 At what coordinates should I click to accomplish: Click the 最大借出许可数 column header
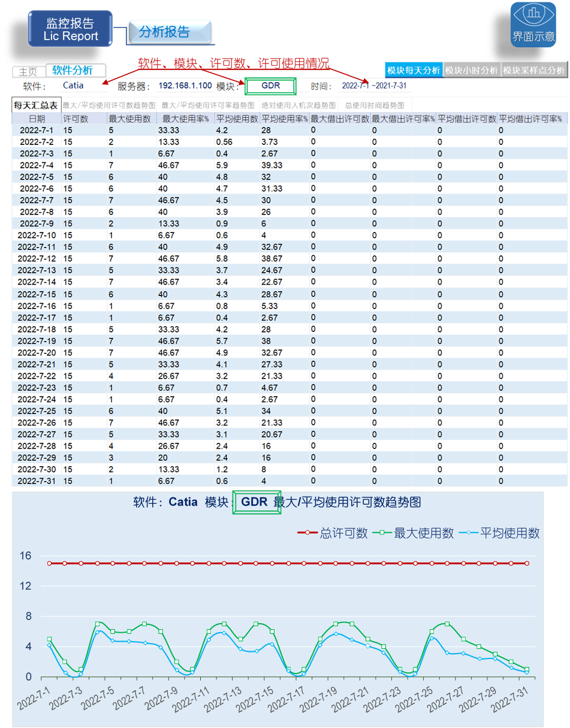(x=340, y=119)
